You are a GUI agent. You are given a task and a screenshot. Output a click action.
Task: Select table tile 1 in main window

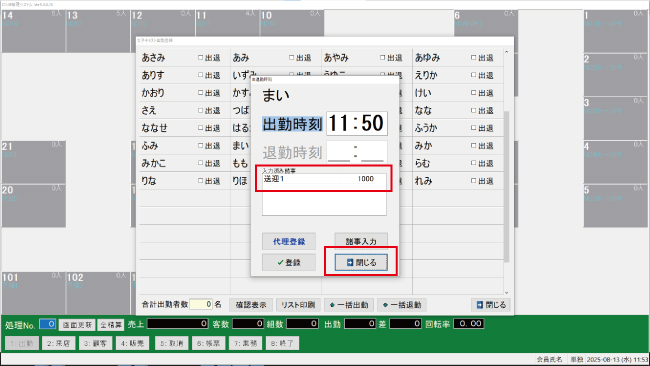[x=616, y=31]
